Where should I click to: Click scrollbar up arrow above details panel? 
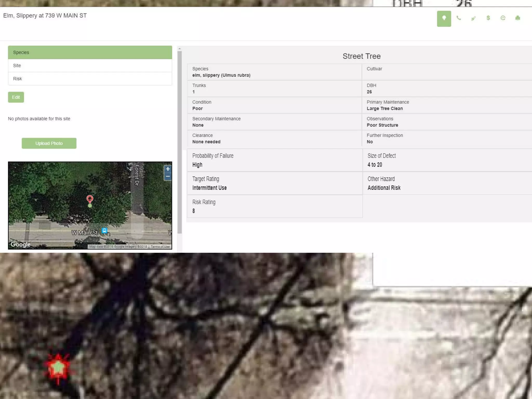pyautogui.click(x=179, y=49)
